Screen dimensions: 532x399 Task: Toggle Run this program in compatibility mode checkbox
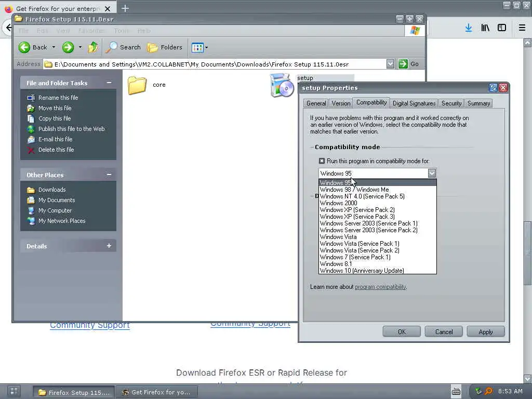coord(322,161)
